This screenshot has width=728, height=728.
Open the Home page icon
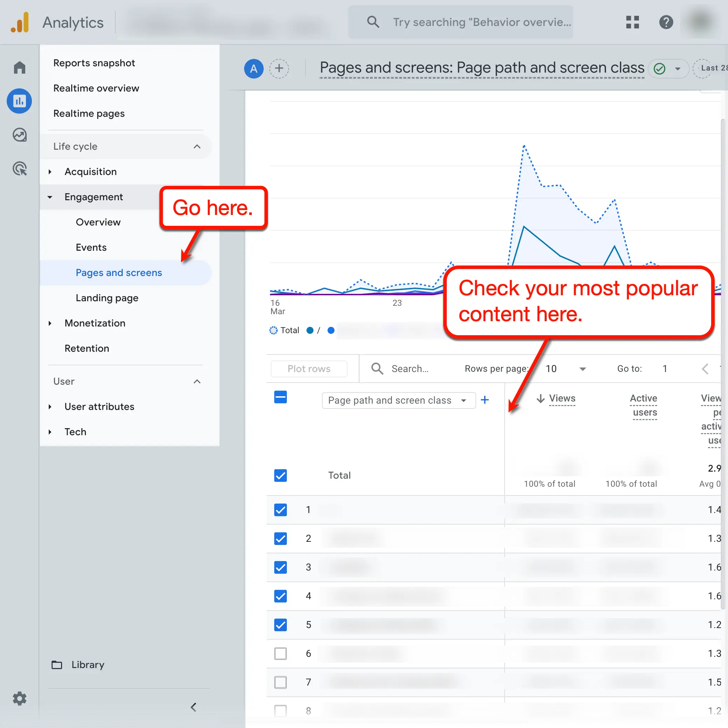pyautogui.click(x=19, y=67)
